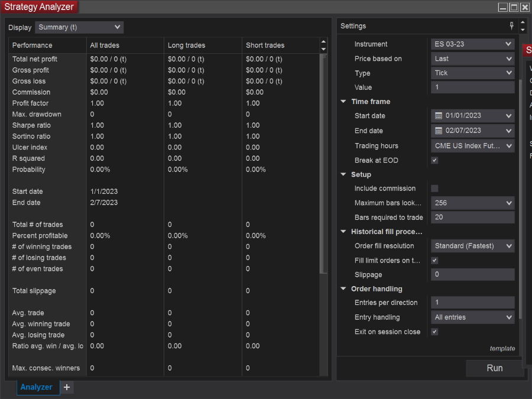Enable Include commission checkbox
The height and width of the screenshot is (399, 532).
(x=434, y=189)
